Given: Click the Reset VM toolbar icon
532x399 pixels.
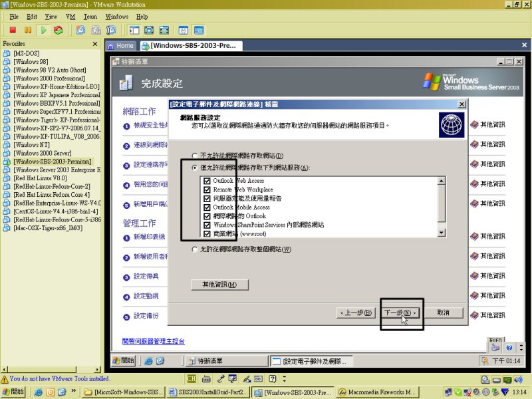Looking at the screenshot, I should (x=59, y=30).
